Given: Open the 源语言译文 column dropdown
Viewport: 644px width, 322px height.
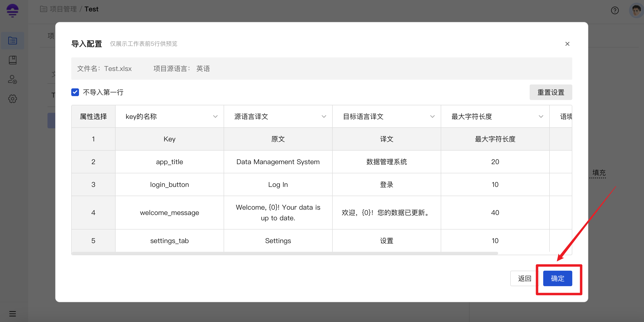Looking at the screenshot, I should 278,116.
